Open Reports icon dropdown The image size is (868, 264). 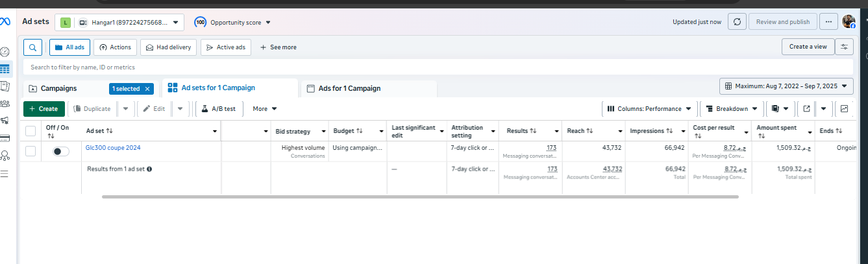pos(780,109)
